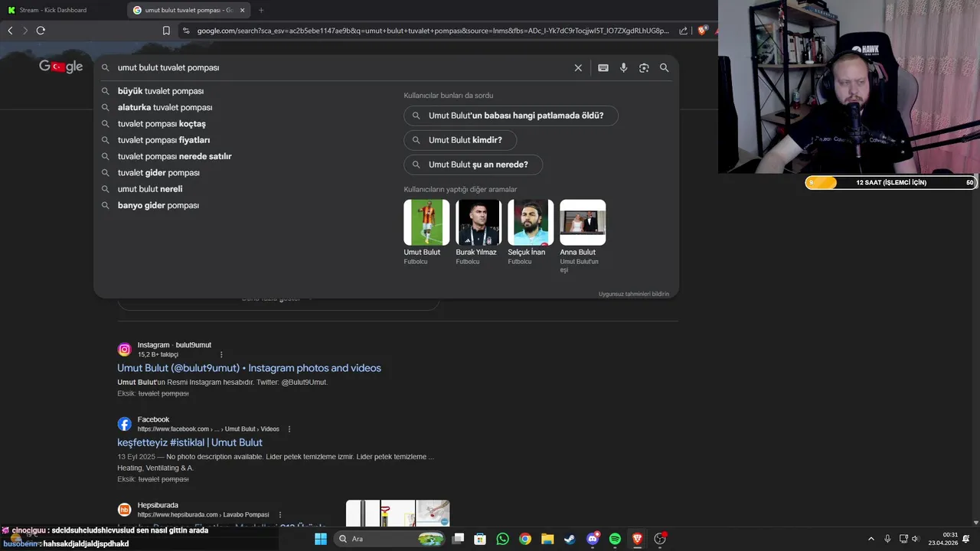Bookmark this page using the bookmark icon
The width and height of the screenshot is (980, 551).
point(166,31)
